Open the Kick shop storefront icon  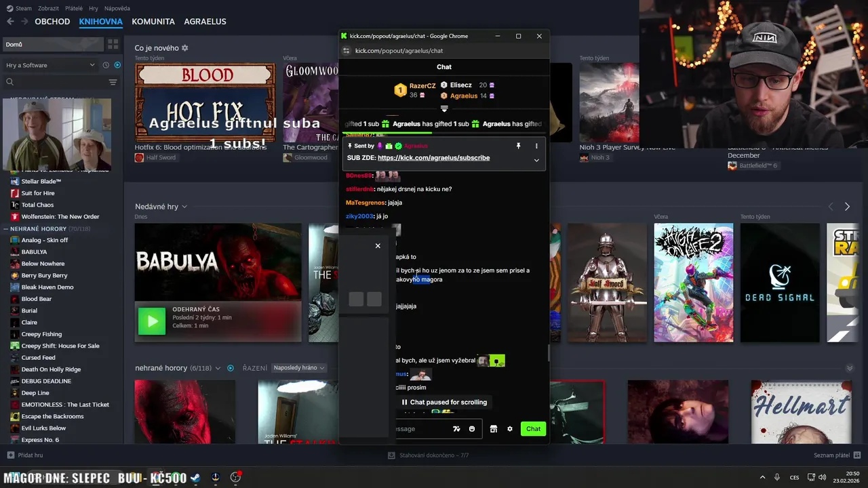494,429
